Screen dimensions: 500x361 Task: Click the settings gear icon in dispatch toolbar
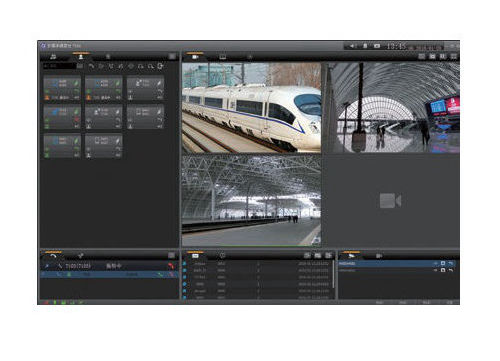(x=160, y=66)
